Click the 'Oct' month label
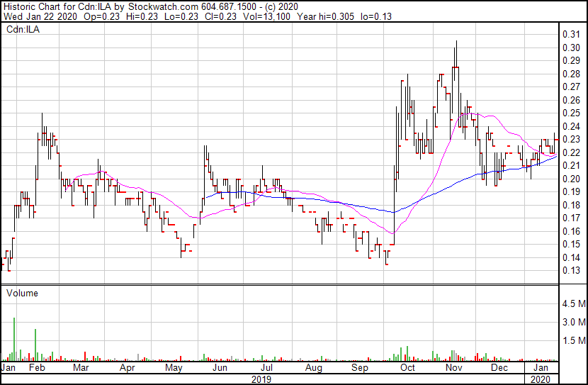This screenshot has height=385, width=588. tap(407, 368)
